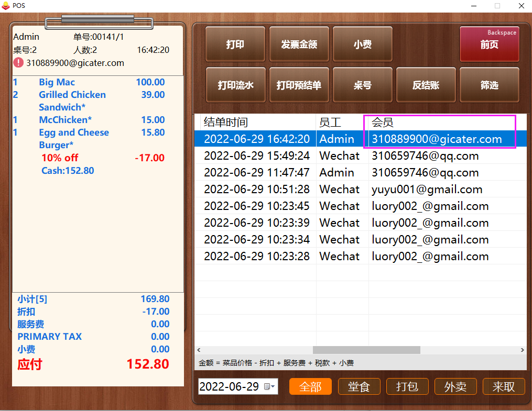This screenshot has width=532, height=411.
Task: Click the 打印流水 button
Action: [235, 85]
